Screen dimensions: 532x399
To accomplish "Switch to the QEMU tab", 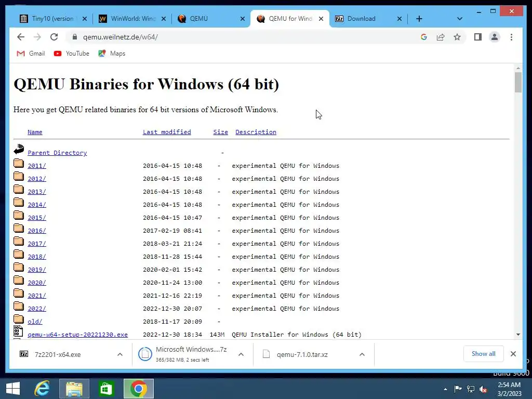I will (x=210, y=19).
